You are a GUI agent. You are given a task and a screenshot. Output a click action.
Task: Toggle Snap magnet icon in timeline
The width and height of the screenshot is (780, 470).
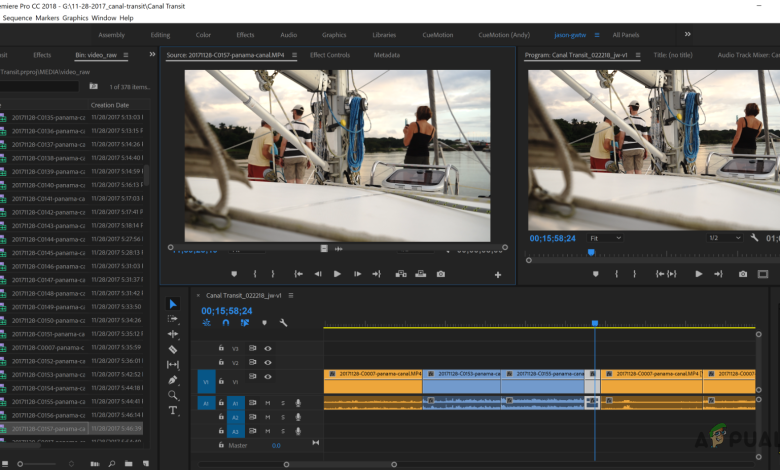[226, 323]
